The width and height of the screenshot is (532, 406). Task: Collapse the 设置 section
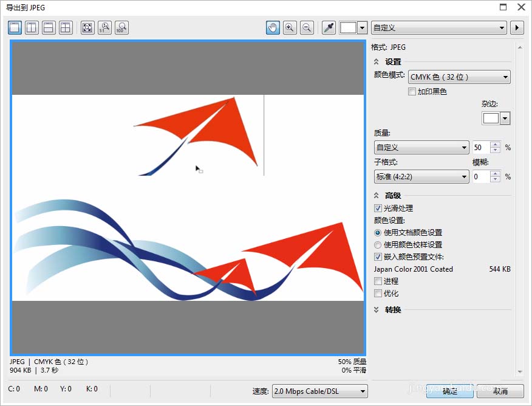377,62
